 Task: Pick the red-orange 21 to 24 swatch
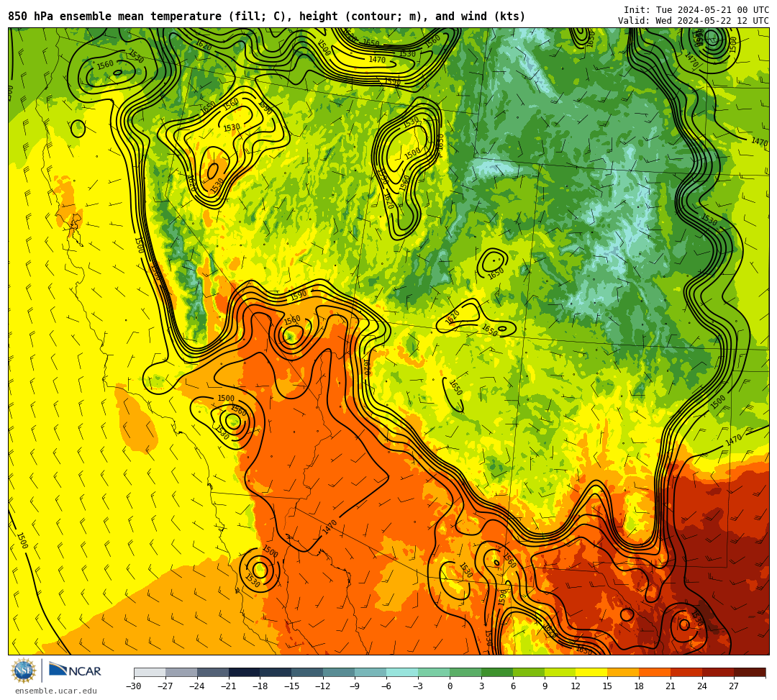point(687,672)
